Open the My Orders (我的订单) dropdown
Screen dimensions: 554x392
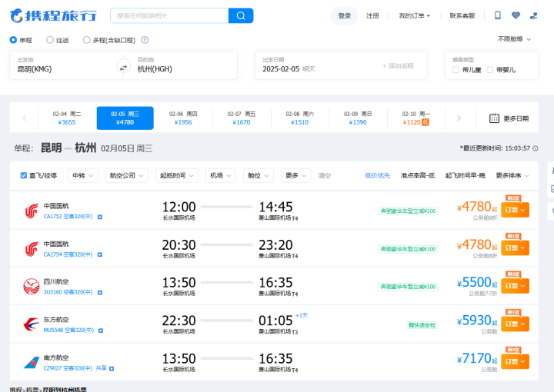click(414, 15)
